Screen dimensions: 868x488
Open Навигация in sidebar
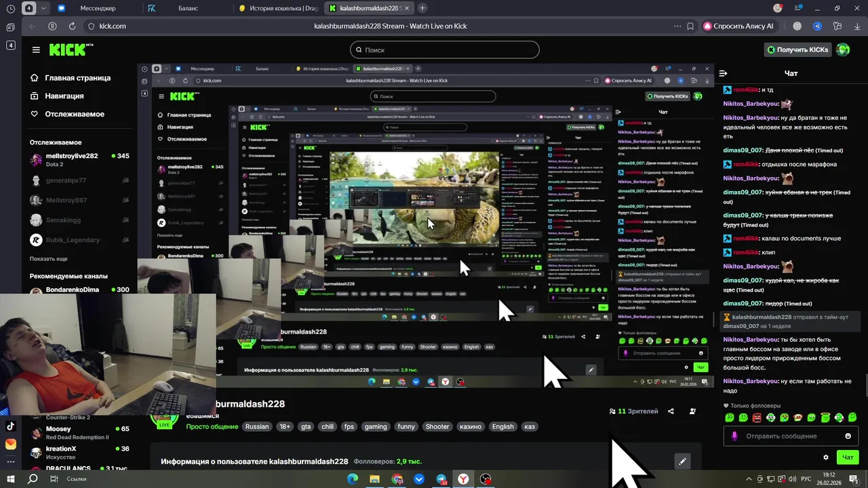coord(57,96)
